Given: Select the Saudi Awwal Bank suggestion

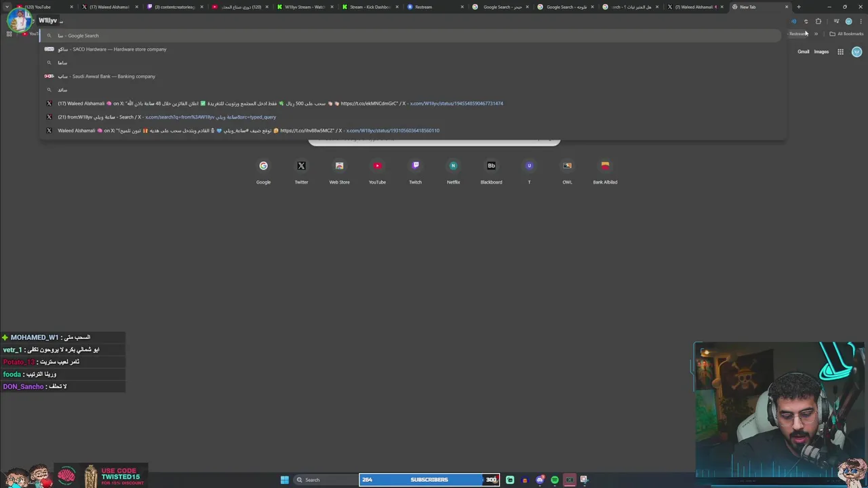Looking at the screenshot, I should point(412,76).
